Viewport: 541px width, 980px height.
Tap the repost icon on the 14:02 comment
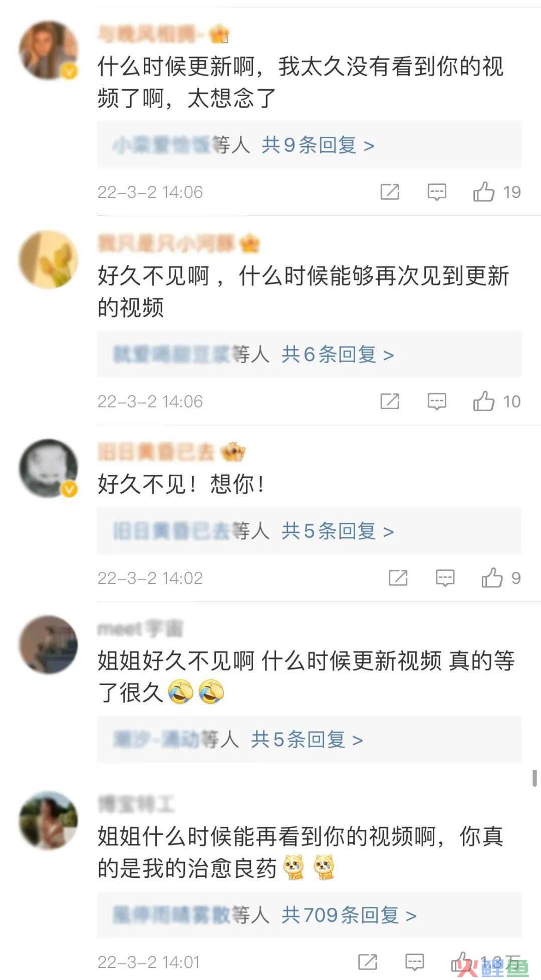[398, 578]
